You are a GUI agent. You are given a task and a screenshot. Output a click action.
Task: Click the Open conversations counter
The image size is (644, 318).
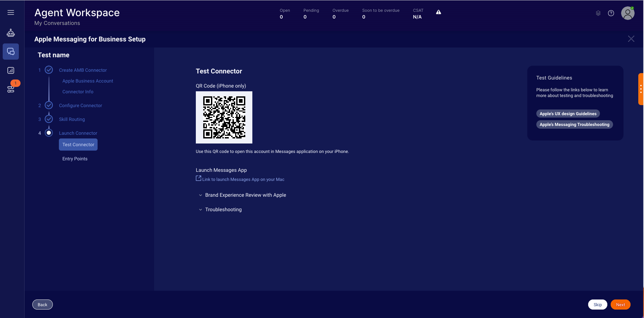(x=285, y=14)
